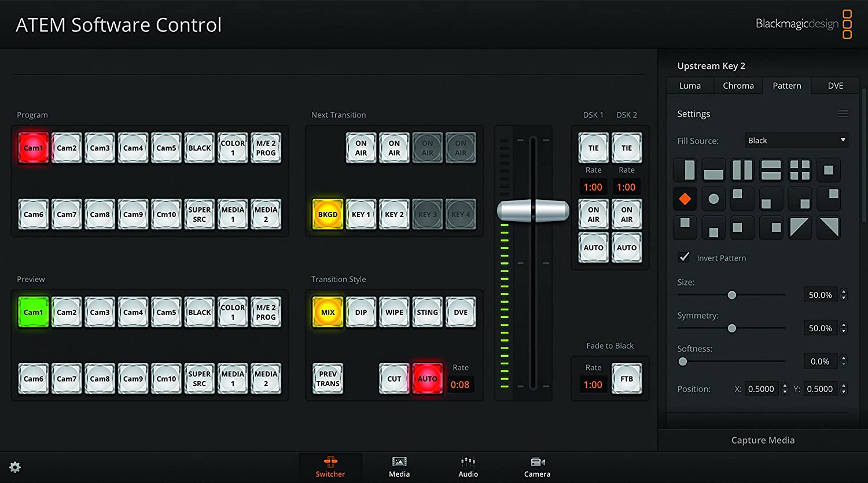The height and width of the screenshot is (483, 868).
Task: Toggle BKGD in Next Transition
Action: pyautogui.click(x=328, y=214)
